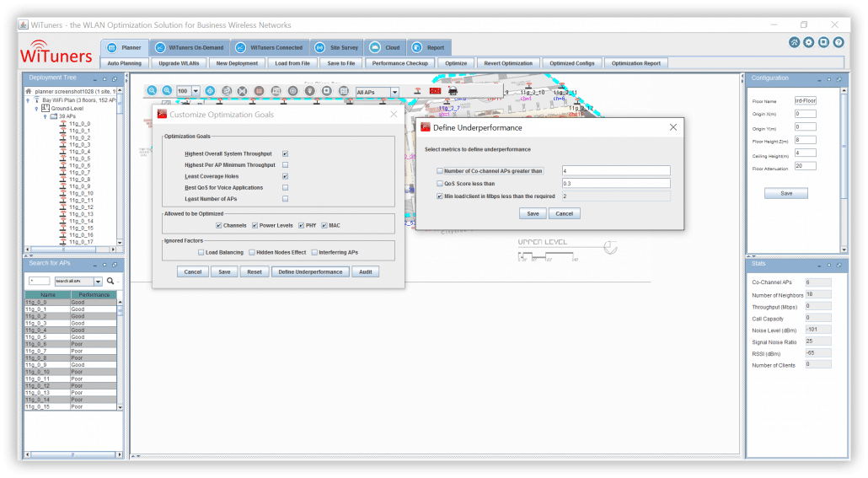This screenshot has height=478, width=868.
Task: Cancel the Define Underperformance dialog
Action: pos(564,214)
